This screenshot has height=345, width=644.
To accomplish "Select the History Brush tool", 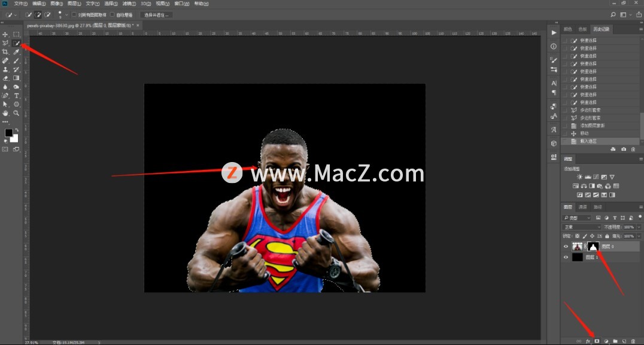I will [x=16, y=70].
